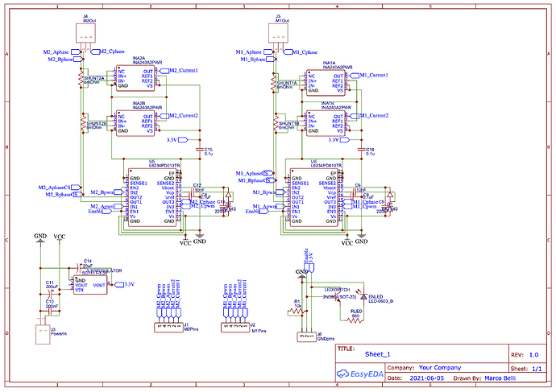Viewport: 556px width, 392px height.
Task: Click GND ground symbol below C16
Action: (x=361, y=239)
